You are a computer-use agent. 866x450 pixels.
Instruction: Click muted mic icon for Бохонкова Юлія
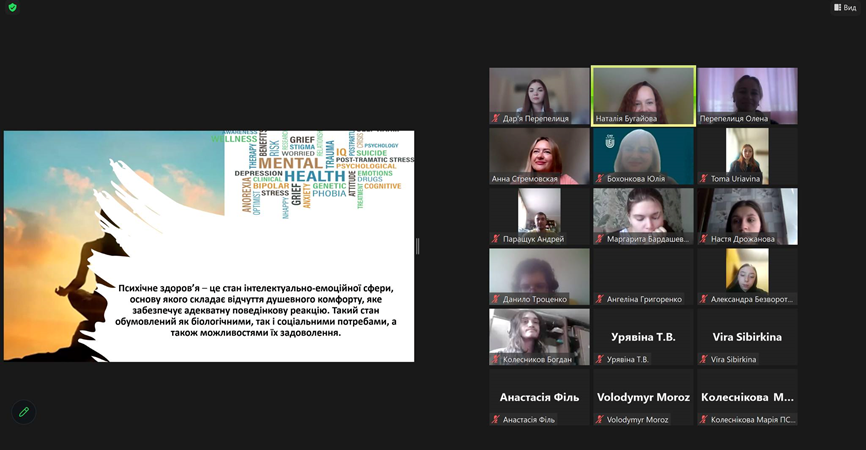point(600,179)
